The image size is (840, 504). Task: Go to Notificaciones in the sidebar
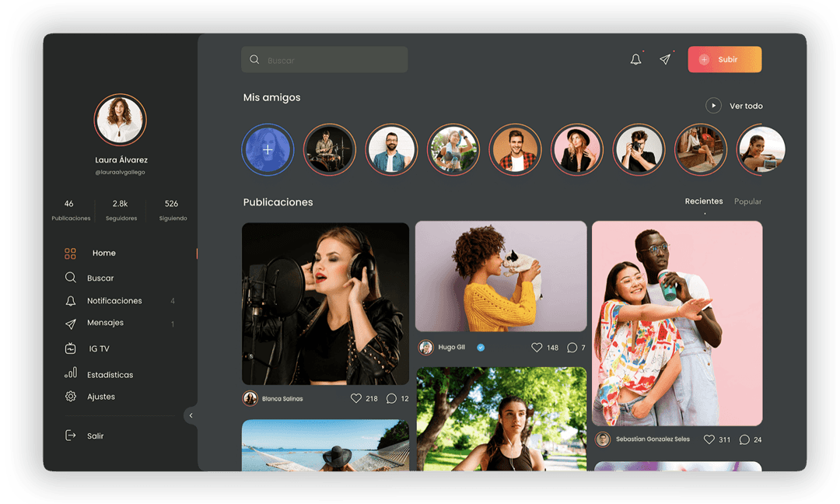(114, 301)
